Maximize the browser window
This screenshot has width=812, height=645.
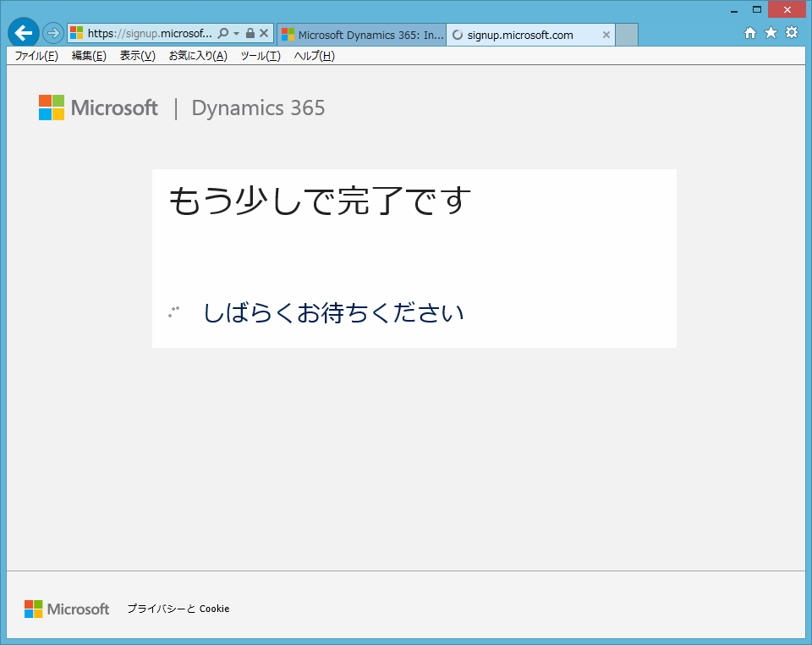[x=756, y=10]
